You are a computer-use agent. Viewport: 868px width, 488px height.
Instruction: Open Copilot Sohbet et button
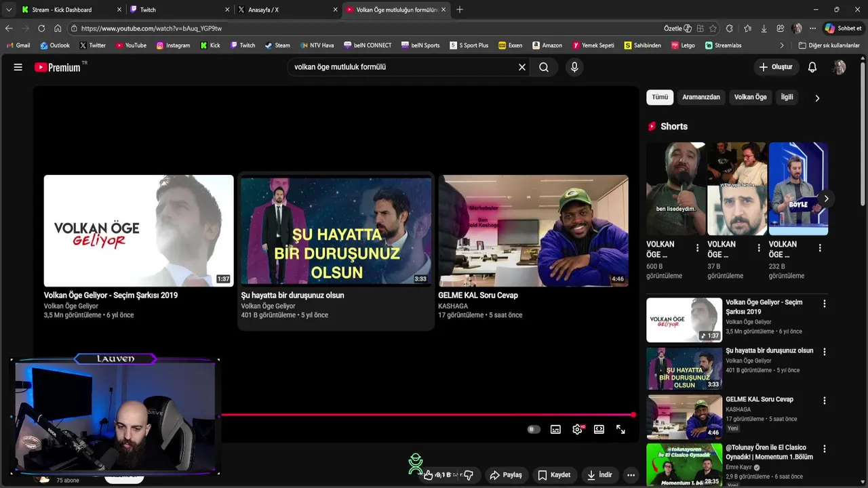[x=843, y=28]
